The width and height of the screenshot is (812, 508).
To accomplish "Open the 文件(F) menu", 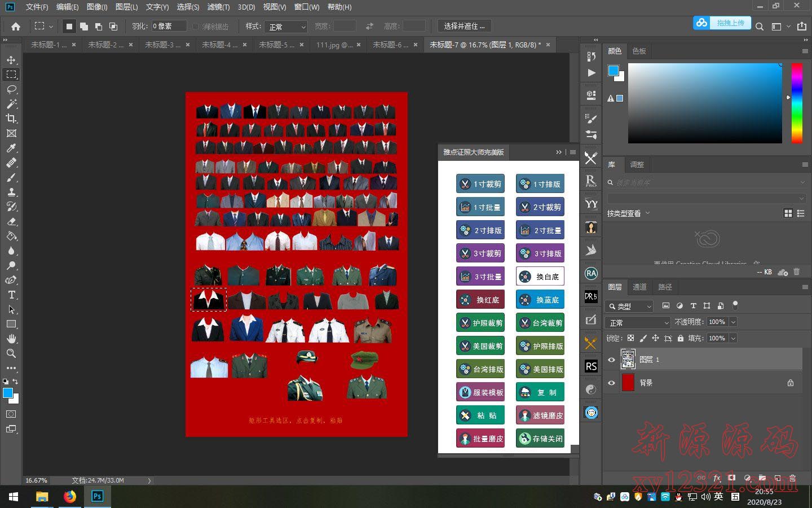I will 37,7.
